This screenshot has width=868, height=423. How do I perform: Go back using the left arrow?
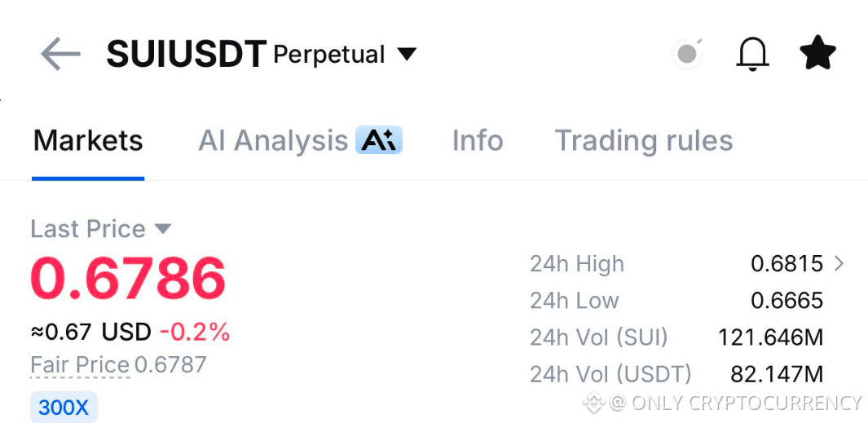(x=60, y=55)
